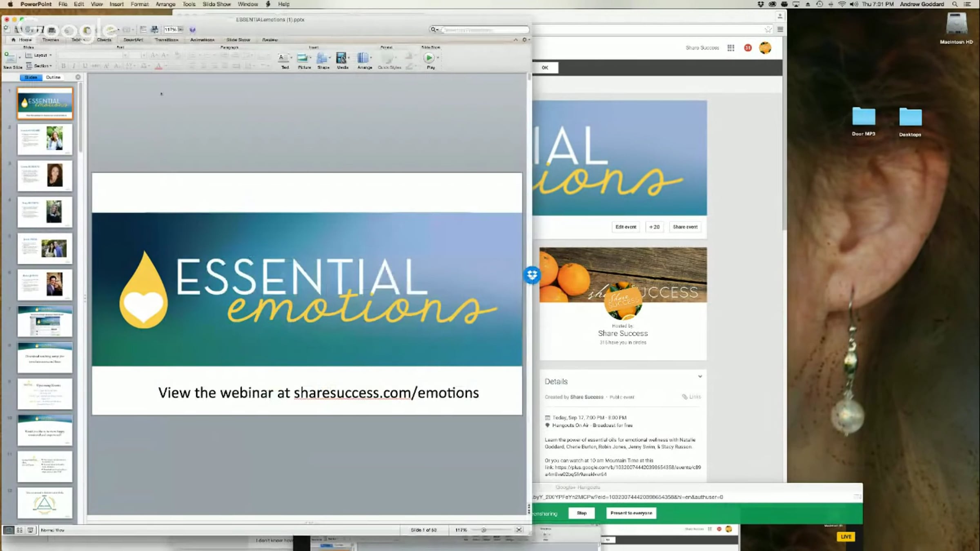Open the Transitions ribbon tab
The height and width of the screenshot is (551, 980).
[x=166, y=40]
